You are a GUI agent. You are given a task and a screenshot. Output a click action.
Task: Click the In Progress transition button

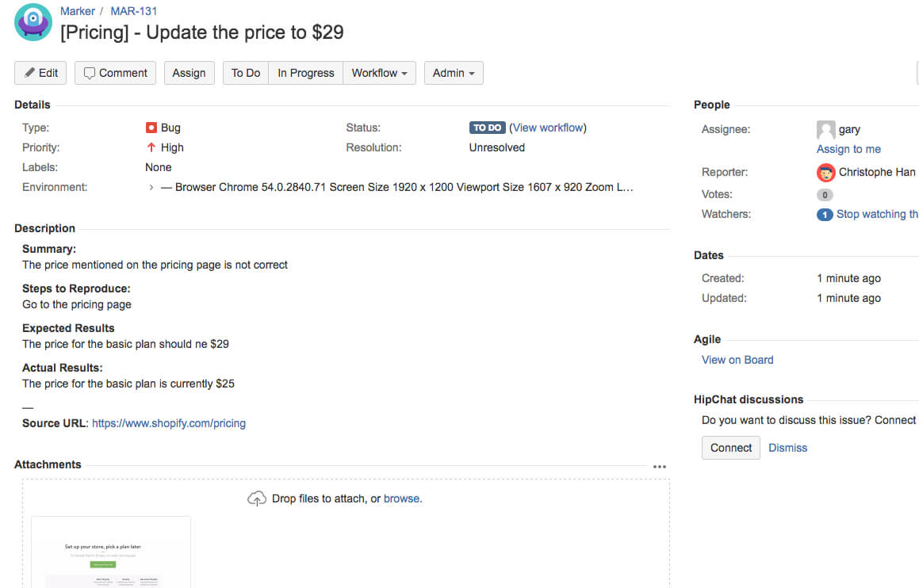point(305,72)
